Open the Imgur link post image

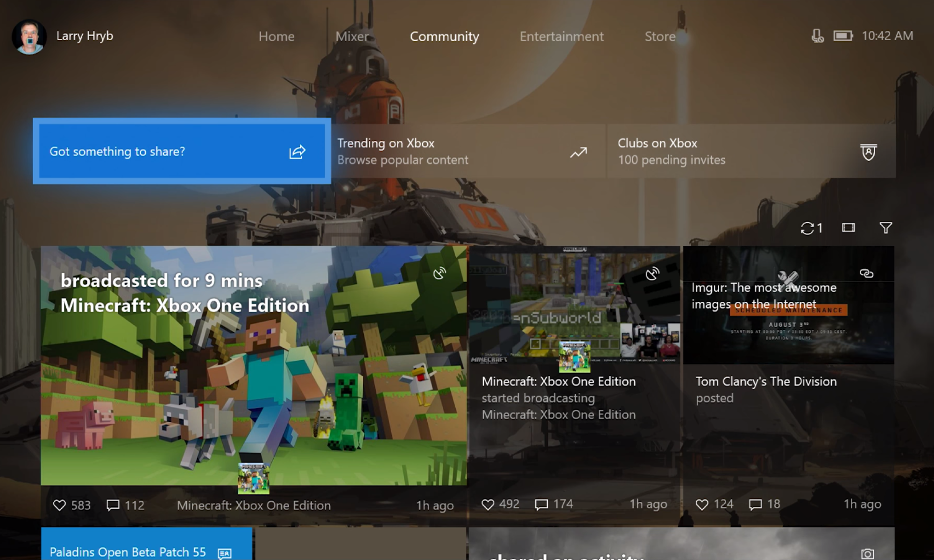(789, 305)
